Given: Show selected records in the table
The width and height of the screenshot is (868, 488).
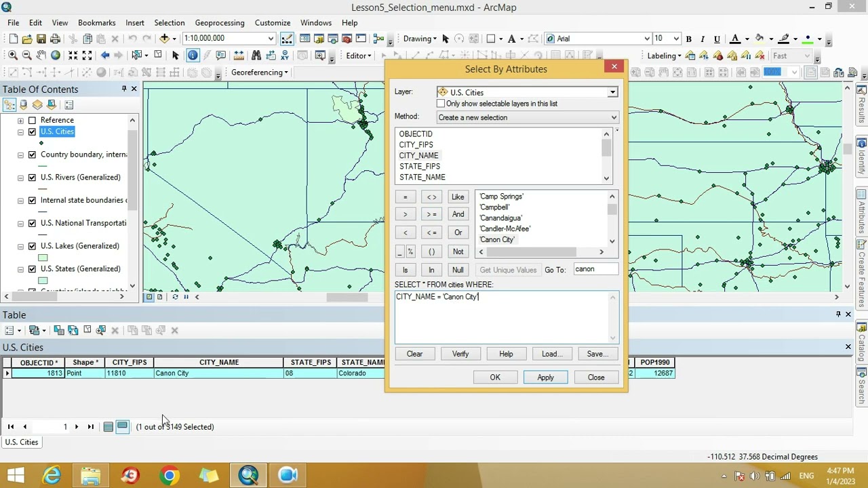Looking at the screenshot, I should pyautogui.click(x=122, y=427).
